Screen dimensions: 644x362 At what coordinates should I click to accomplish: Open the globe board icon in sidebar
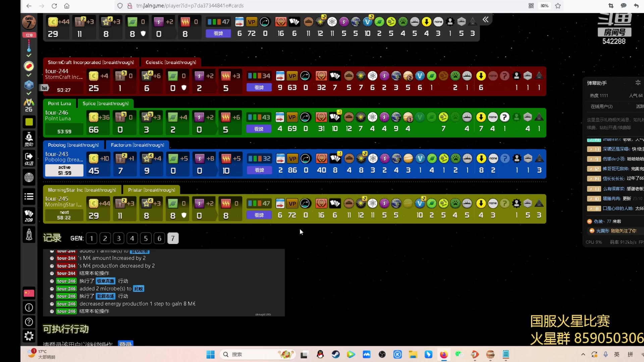click(29, 177)
